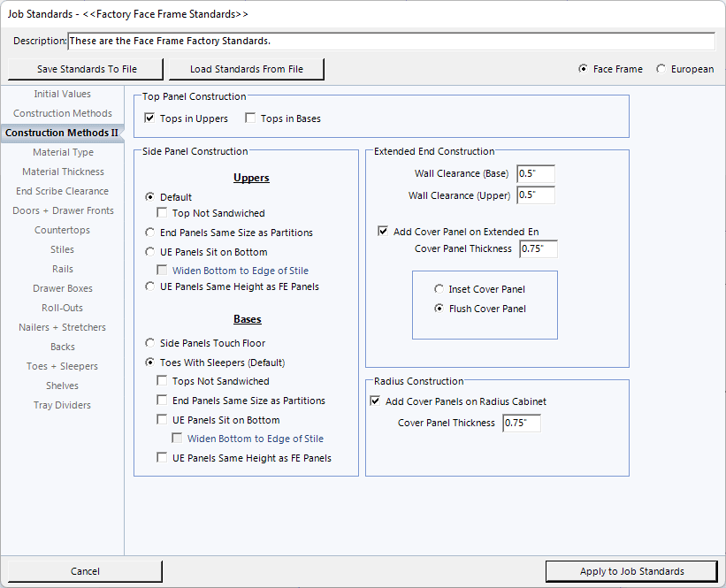Uncheck Tops in Uppers checkbox
This screenshot has width=726, height=588.
[x=150, y=118]
